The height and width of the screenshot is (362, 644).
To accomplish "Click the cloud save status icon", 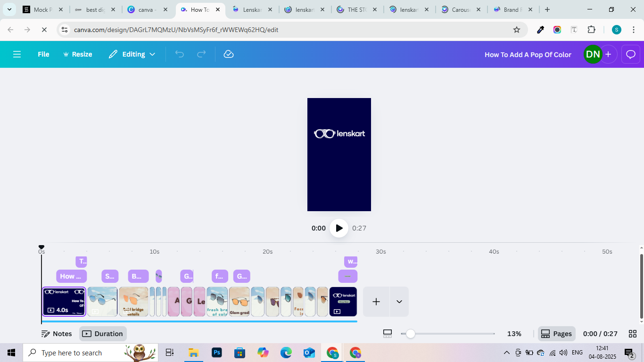I will point(229,54).
